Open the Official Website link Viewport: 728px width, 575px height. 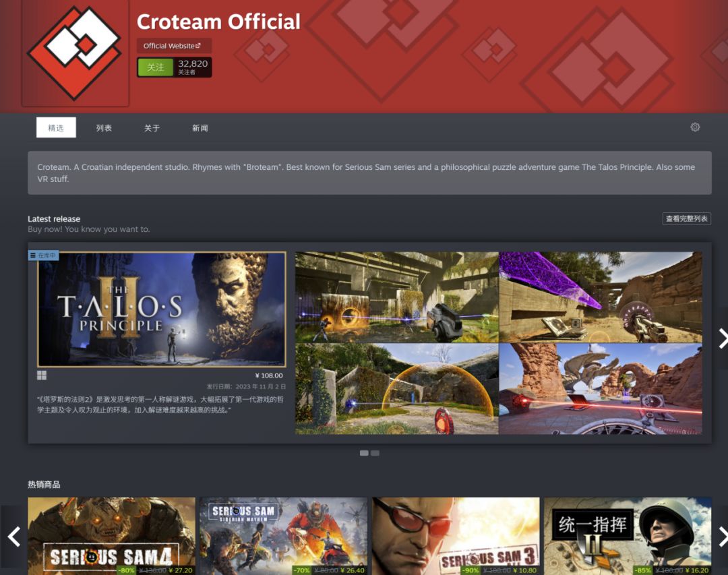pos(174,46)
